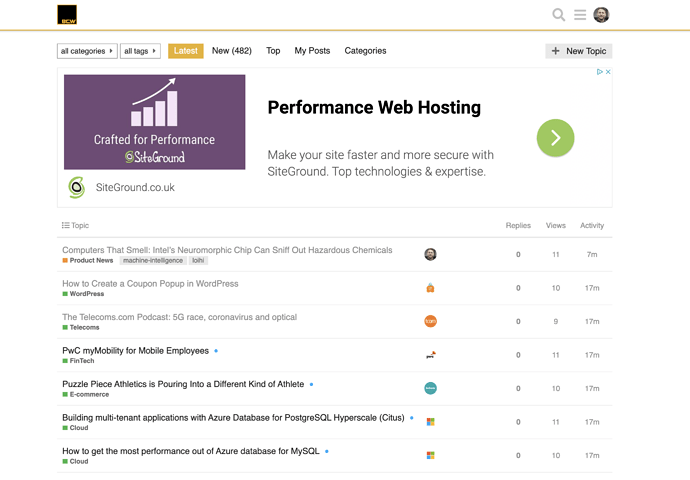Image resolution: width=690 pixels, height=480 pixels.
Task: Switch to the New (482) tab
Action: coord(232,51)
